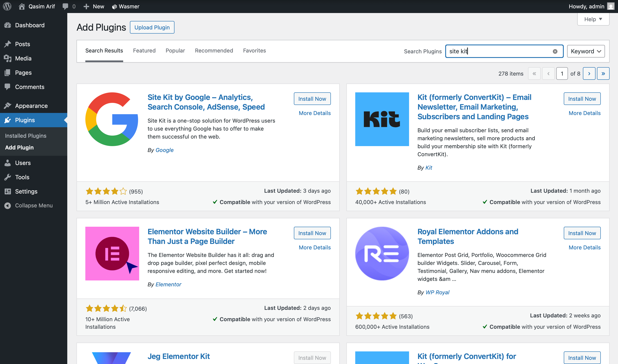The image size is (618, 364).
Task: View More Details for Kit plugin
Action: click(585, 113)
